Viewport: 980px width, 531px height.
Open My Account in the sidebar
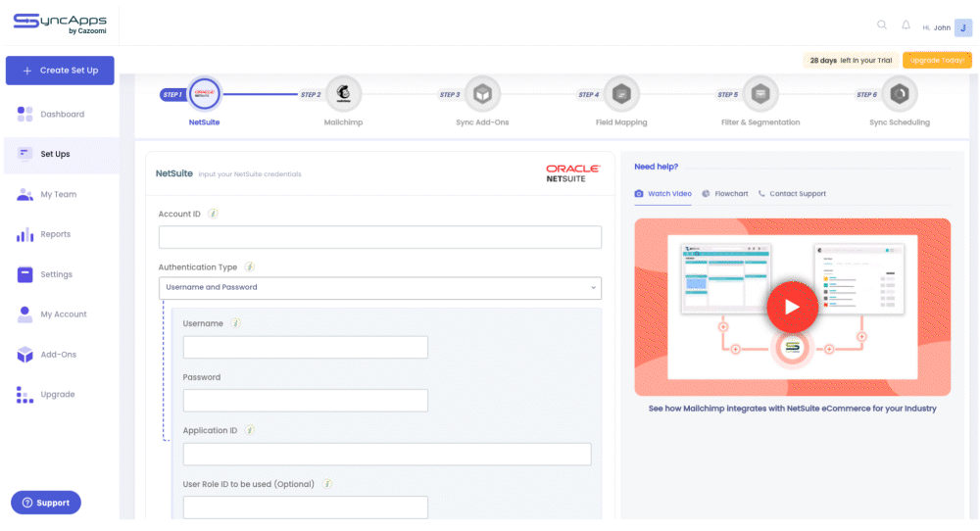coord(64,314)
